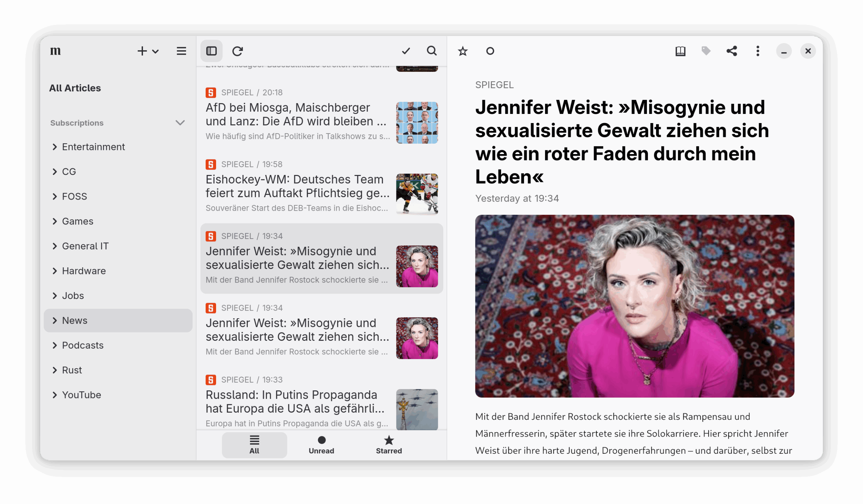Viewport: 863px width, 504px height.
Task: Select the Rust category label
Action: tap(72, 370)
